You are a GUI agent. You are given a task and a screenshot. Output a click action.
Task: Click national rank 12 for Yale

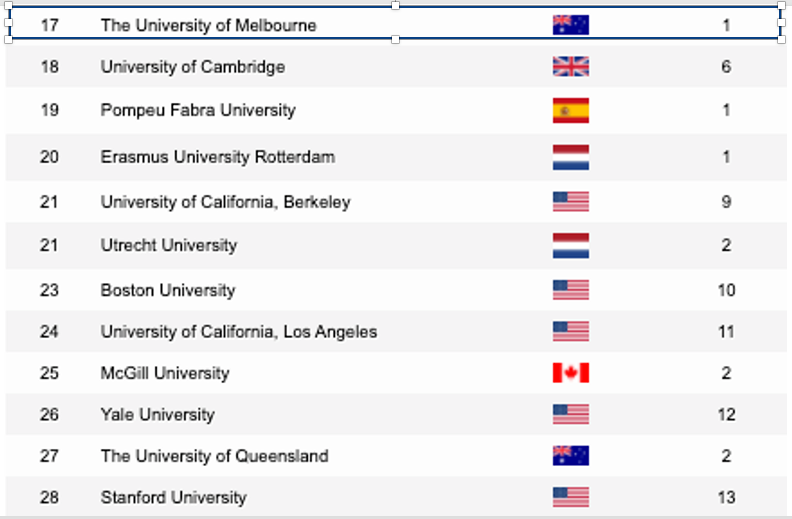(x=726, y=414)
